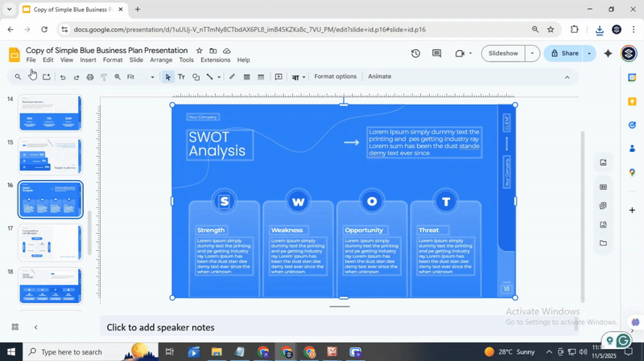Select the paint format roller icon
This screenshot has width=644, height=361.
pyautogui.click(x=103, y=77)
